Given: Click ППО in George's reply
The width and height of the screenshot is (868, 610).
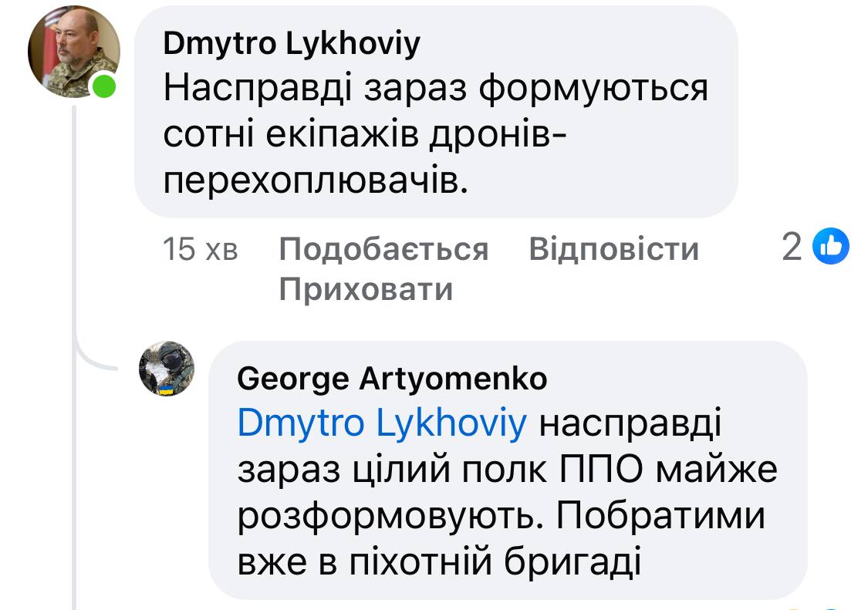Looking at the screenshot, I should point(600,470).
